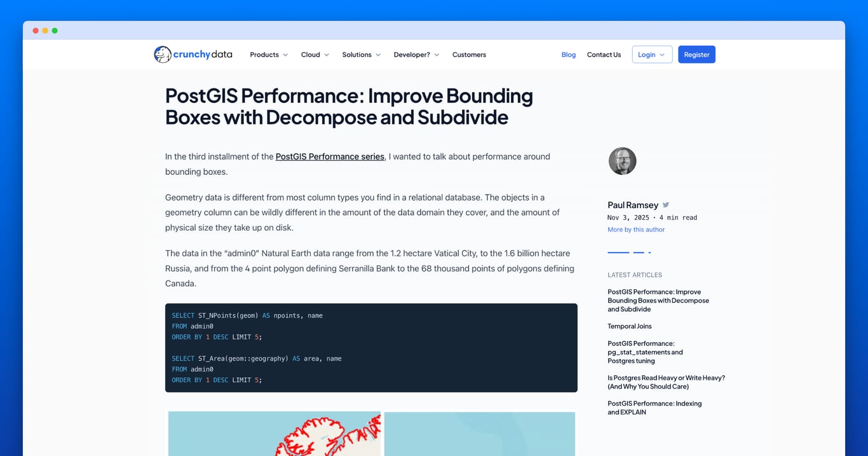Click the SQL line with ST_Area(geom::geography)
This screenshot has height=456, width=868.
click(x=257, y=359)
